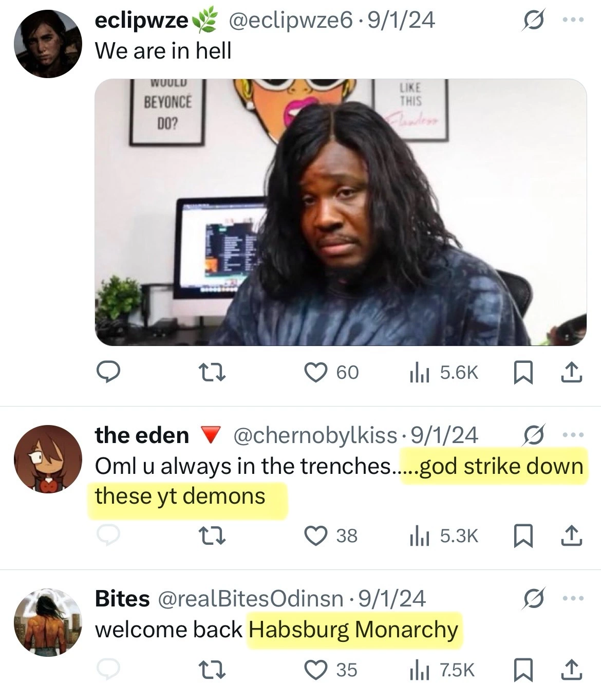
Task: Visit @chernobylkiss profile handle
Action: 315,435
